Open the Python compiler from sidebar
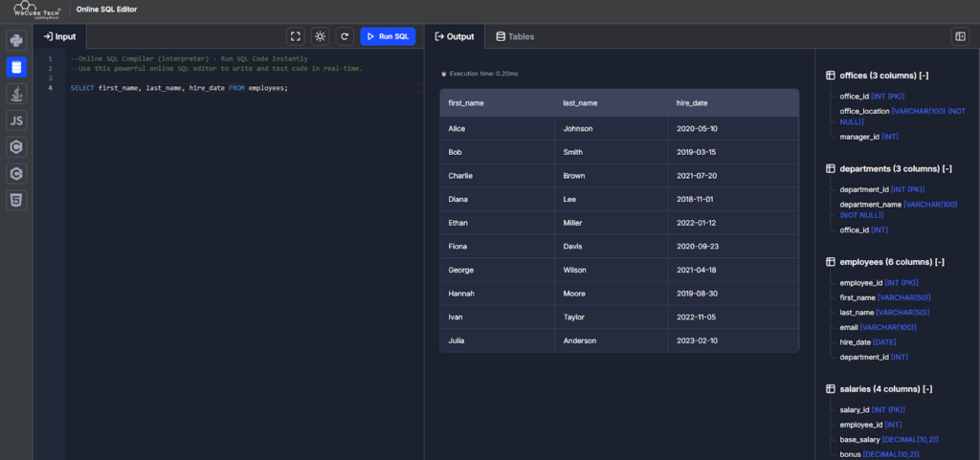980x460 pixels. tap(16, 40)
